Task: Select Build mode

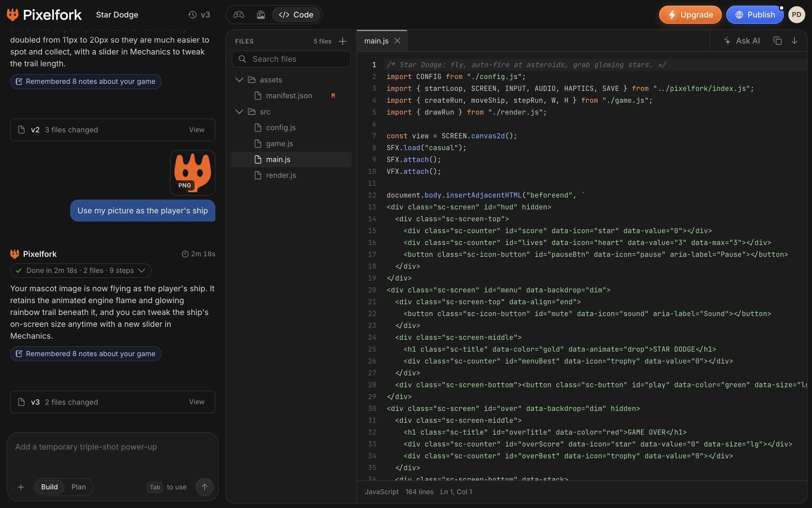Action: point(49,487)
